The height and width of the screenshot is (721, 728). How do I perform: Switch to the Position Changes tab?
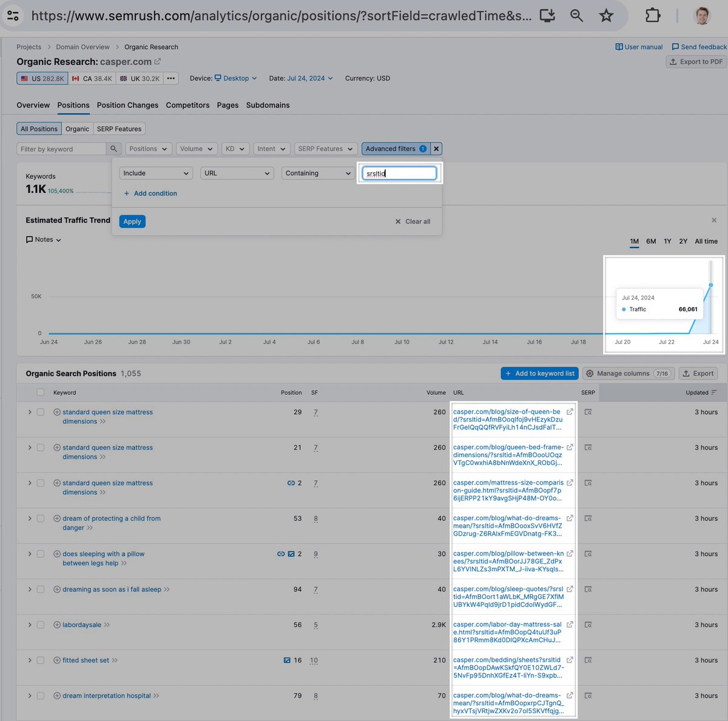point(127,105)
